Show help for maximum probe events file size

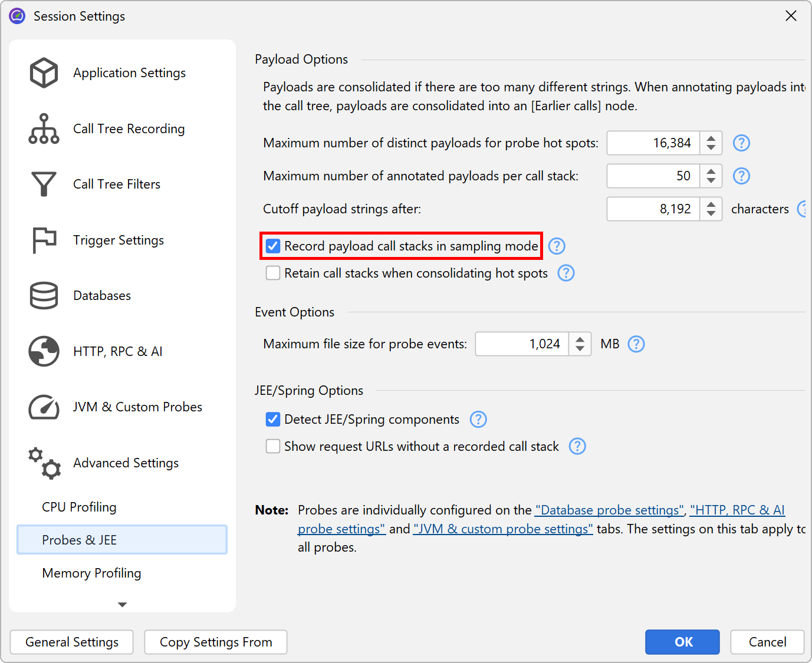pos(636,344)
